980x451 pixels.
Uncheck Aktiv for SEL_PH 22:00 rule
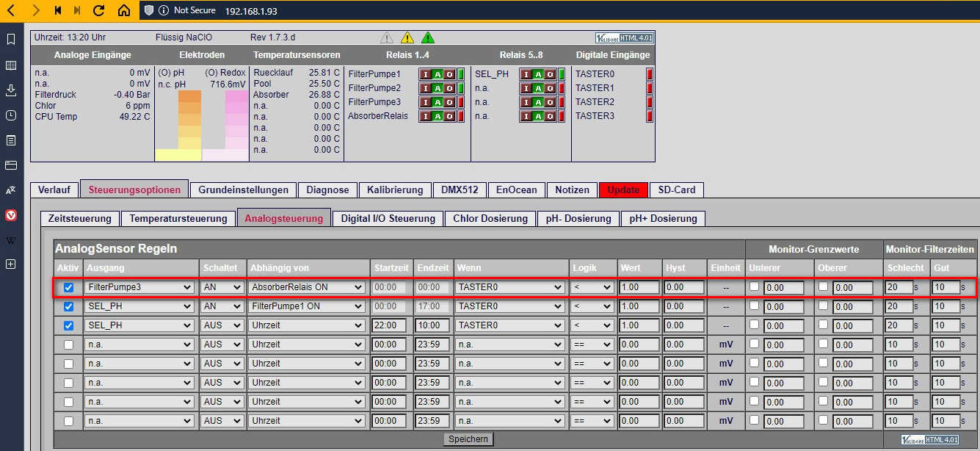(x=68, y=325)
